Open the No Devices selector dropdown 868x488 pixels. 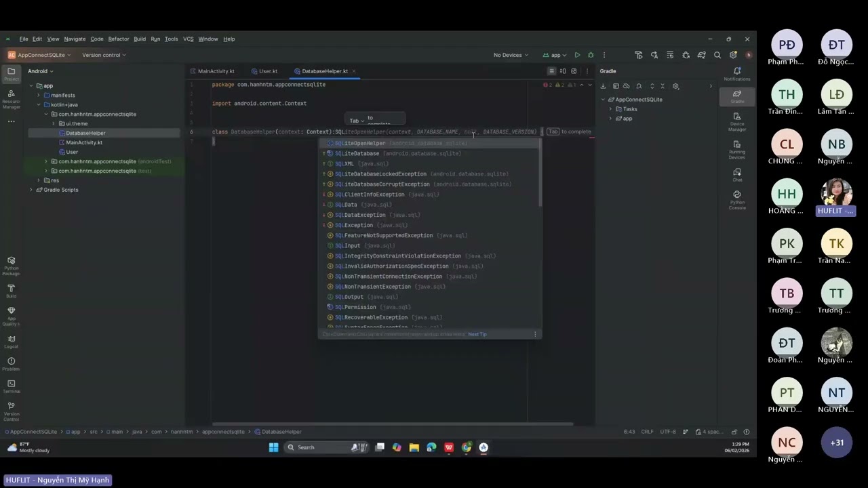click(511, 55)
